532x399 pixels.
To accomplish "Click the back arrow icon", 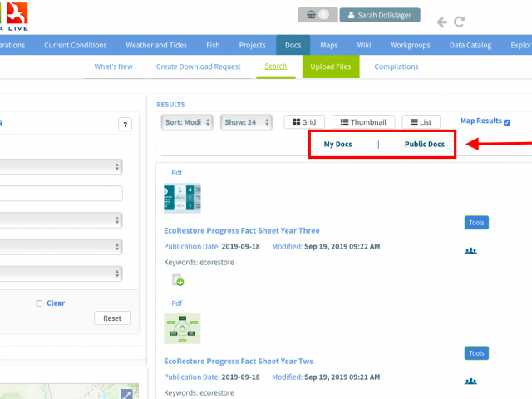I will [441, 22].
